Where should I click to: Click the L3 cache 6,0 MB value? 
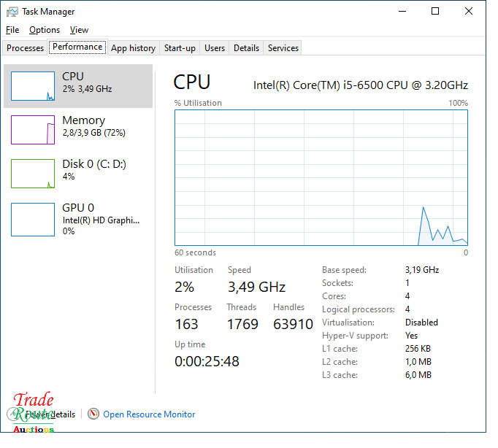pyautogui.click(x=418, y=375)
